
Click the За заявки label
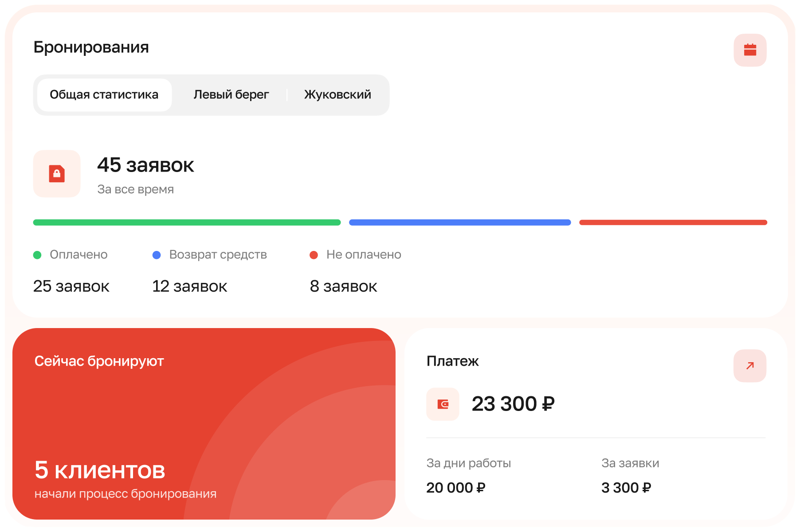[x=630, y=463]
